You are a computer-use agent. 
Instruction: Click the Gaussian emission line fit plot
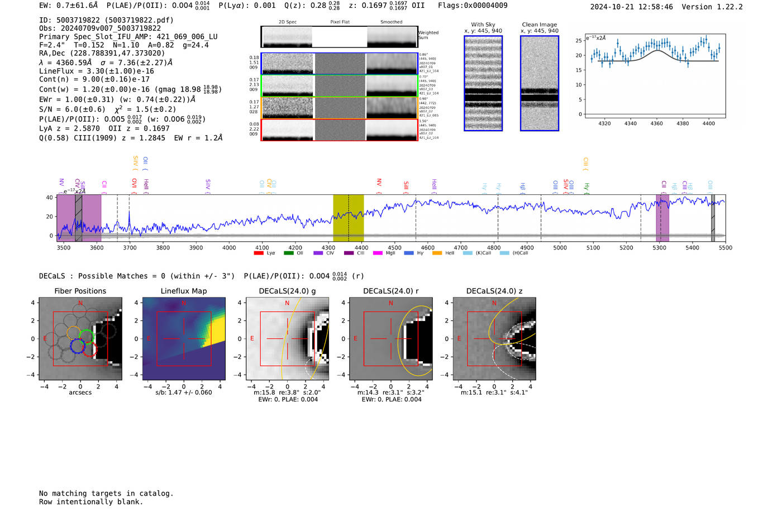point(655,76)
